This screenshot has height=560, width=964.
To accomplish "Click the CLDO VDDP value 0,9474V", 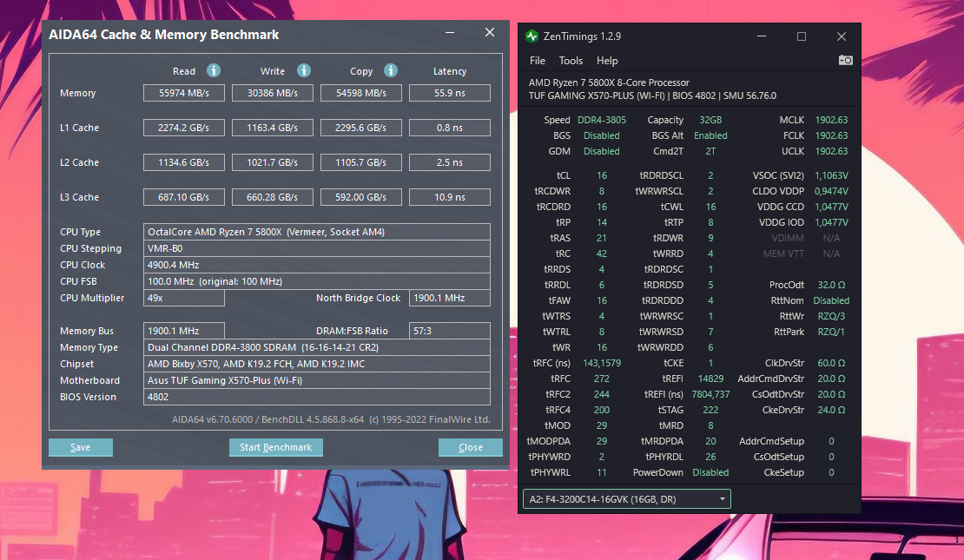I will tap(831, 191).
